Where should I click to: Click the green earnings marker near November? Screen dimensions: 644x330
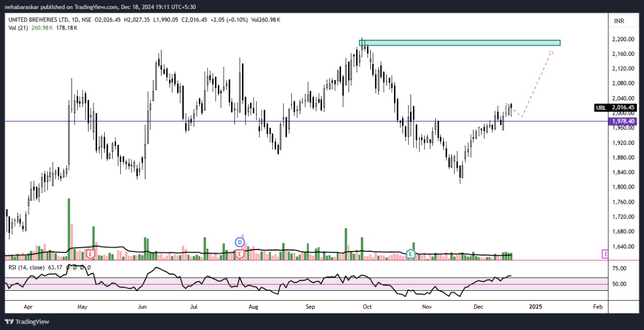[411, 254]
